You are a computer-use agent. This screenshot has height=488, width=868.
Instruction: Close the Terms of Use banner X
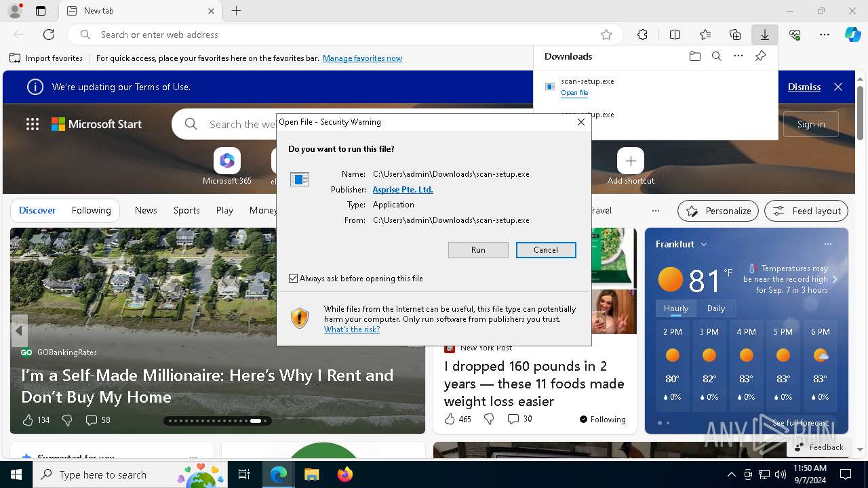838,87
